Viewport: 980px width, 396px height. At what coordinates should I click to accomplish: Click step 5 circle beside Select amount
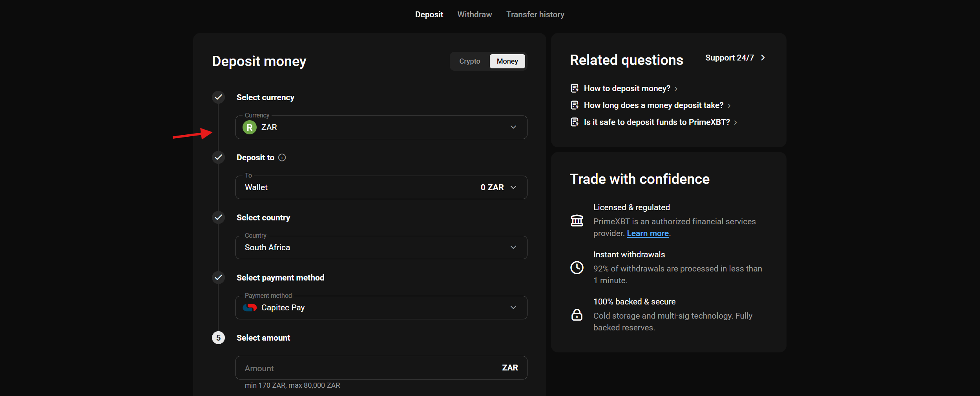[x=218, y=337]
